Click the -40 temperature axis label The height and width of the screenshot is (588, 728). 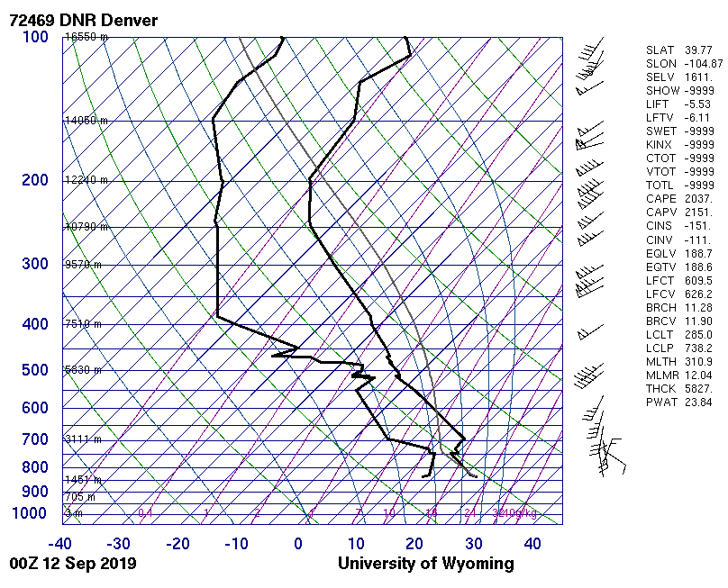[59, 544]
